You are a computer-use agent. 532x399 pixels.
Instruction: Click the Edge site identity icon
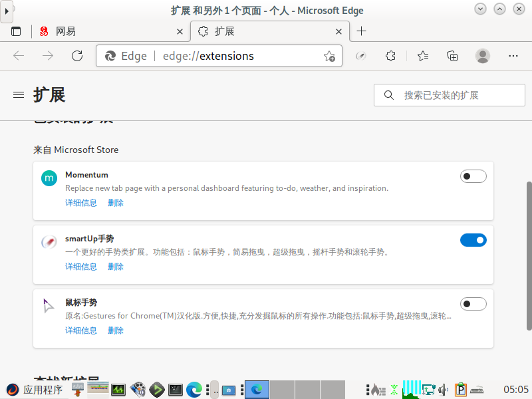(110, 56)
